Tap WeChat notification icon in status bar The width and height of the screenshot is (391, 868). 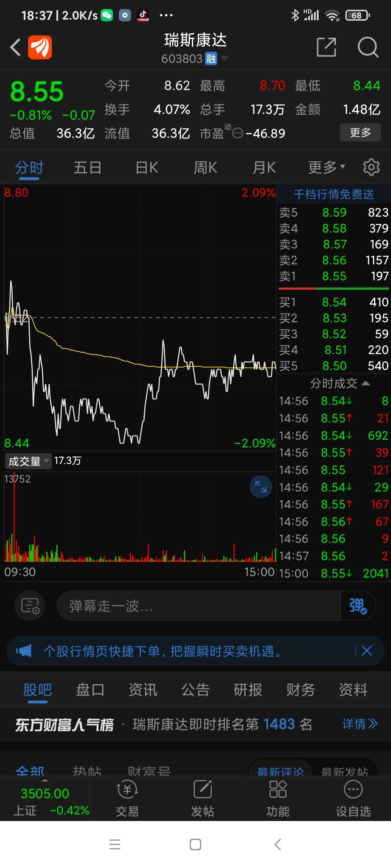pyautogui.click(x=107, y=15)
